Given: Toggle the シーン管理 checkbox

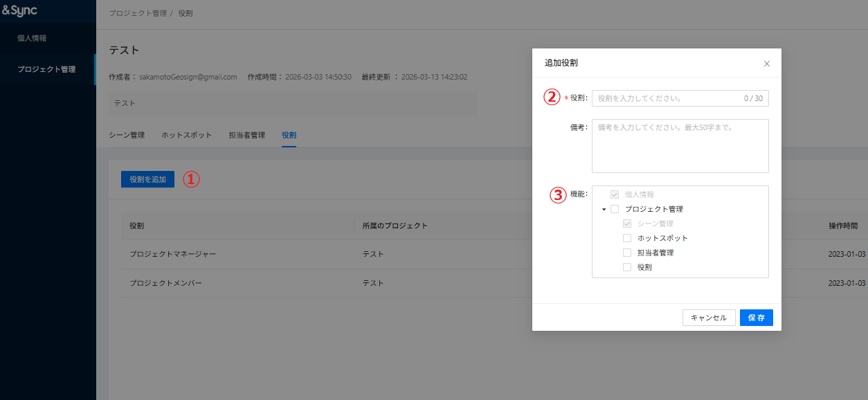Looking at the screenshot, I should [x=627, y=224].
